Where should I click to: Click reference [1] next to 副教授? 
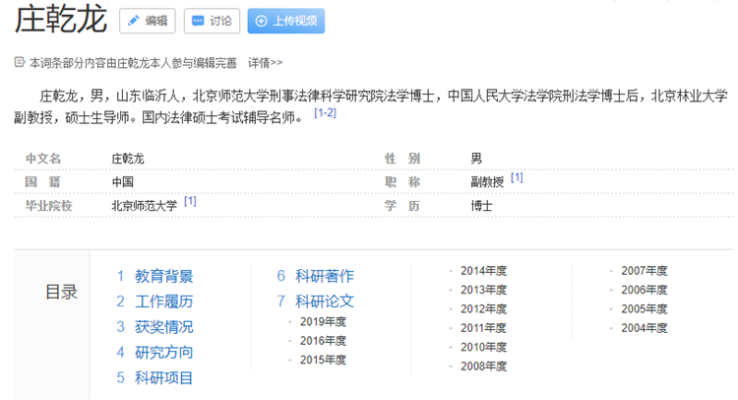(517, 177)
